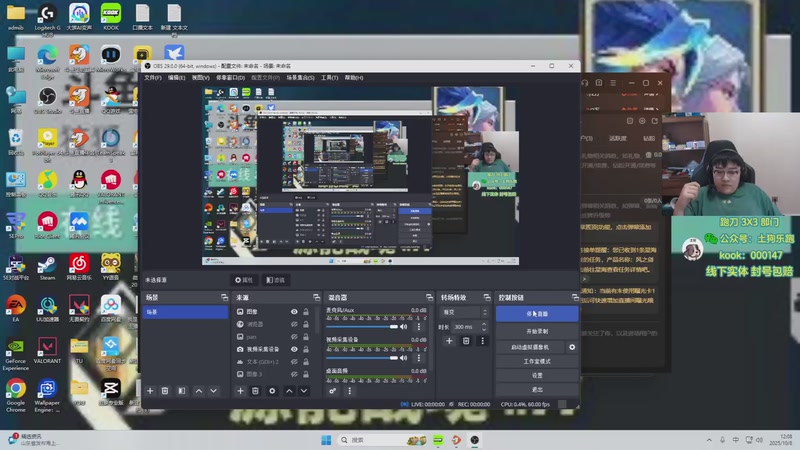The image size is (800, 450).
Task: Pop out the 来源 dock with its float icon
Action: (316, 297)
